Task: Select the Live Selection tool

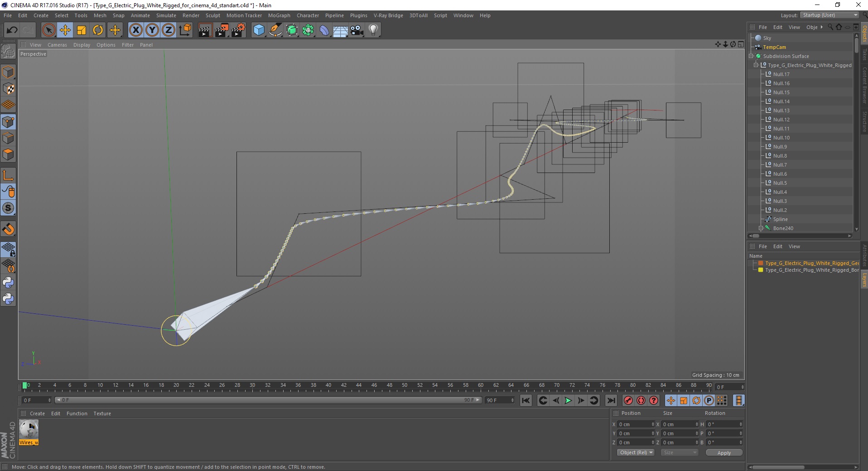Action: [x=48, y=30]
